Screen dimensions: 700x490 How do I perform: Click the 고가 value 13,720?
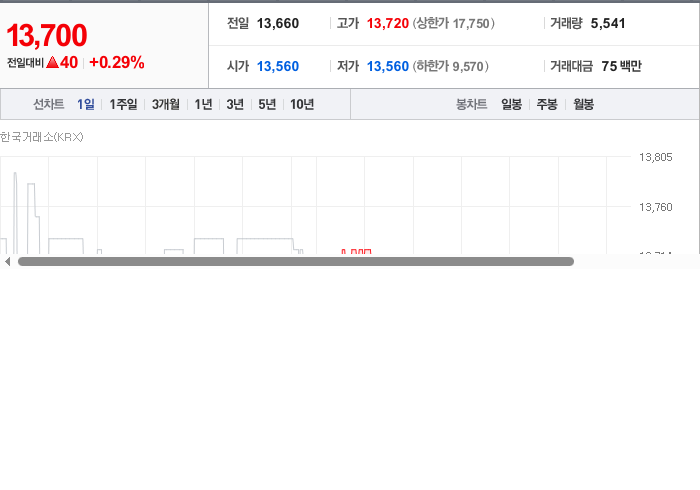click(388, 23)
